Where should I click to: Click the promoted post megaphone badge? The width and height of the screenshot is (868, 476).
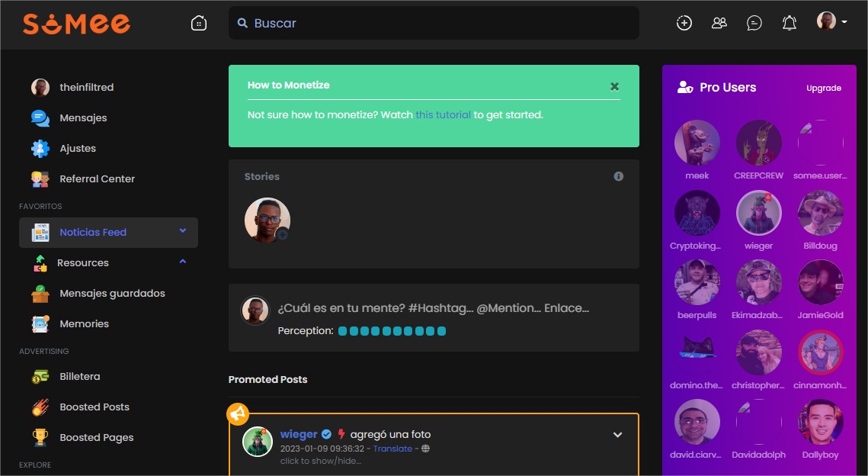[x=238, y=414]
